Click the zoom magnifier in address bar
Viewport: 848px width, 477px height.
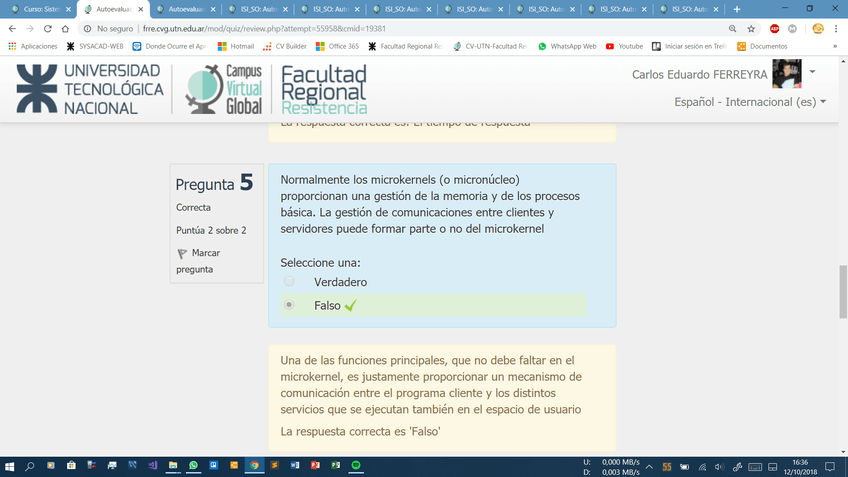(x=734, y=29)
